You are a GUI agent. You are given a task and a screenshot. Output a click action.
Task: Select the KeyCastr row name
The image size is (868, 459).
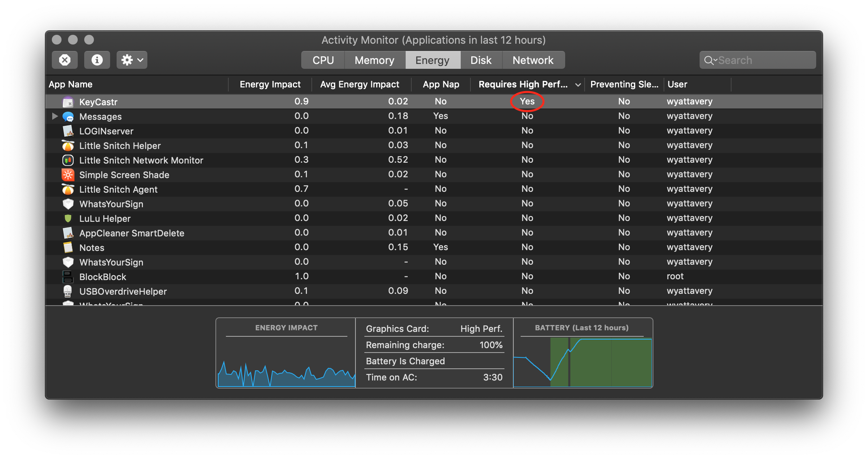98,102
